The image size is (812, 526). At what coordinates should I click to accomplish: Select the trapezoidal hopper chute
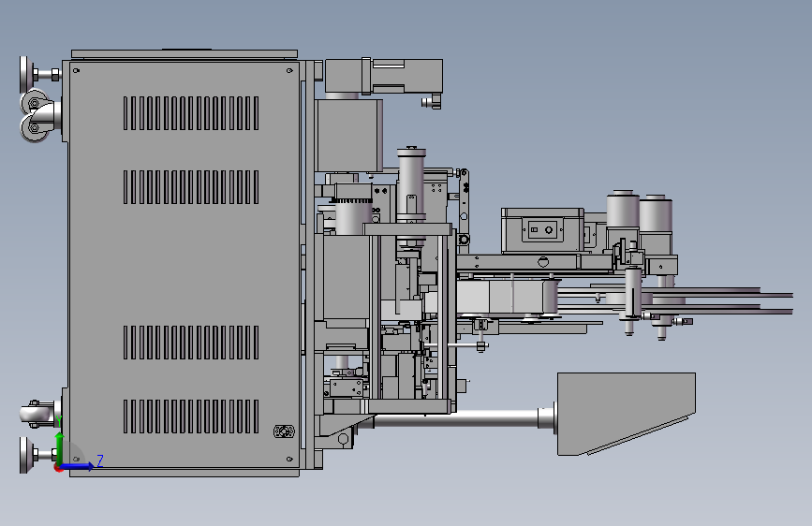tap(626, 413)
